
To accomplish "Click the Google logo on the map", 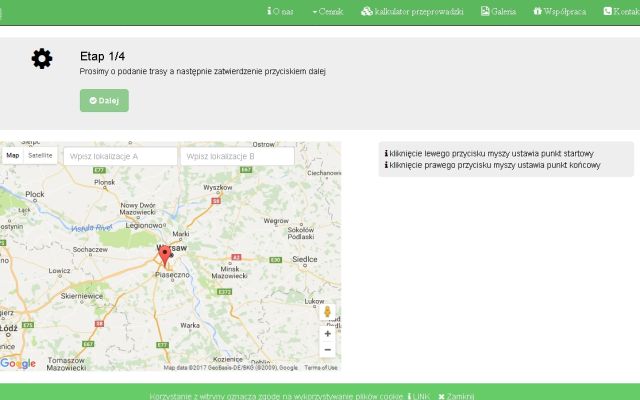I will (18, 363).
